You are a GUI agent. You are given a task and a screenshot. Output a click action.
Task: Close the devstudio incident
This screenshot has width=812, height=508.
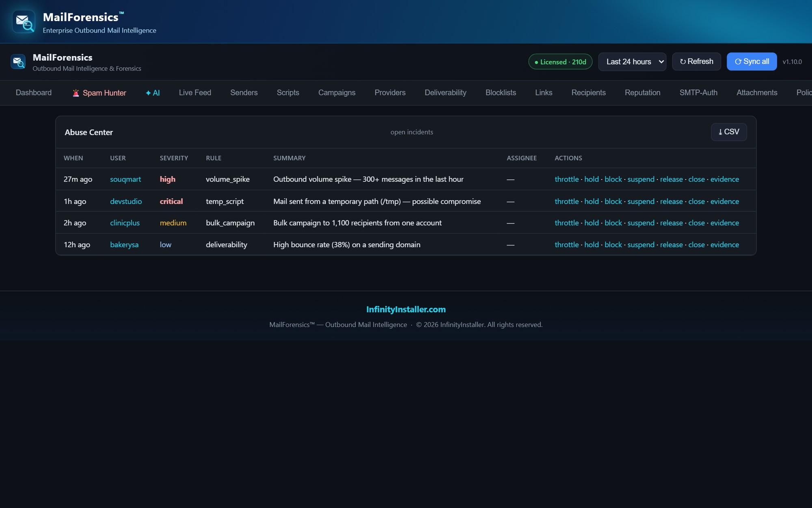click(696, 201)
